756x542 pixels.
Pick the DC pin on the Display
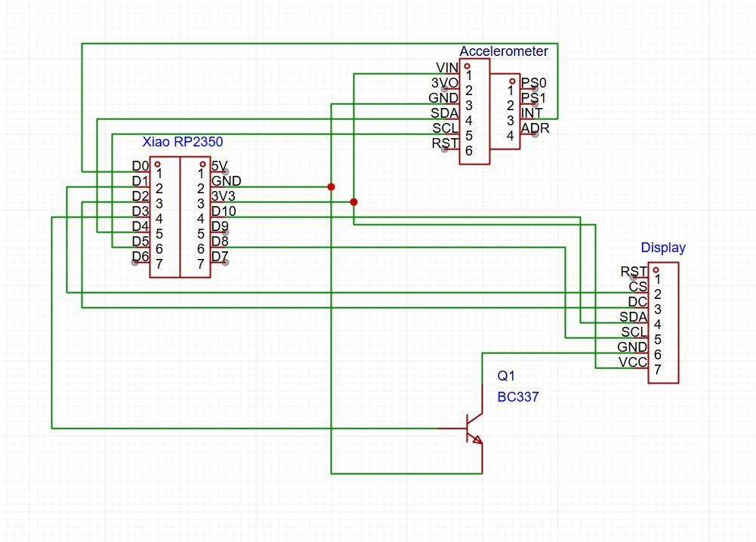click(637, 302)
